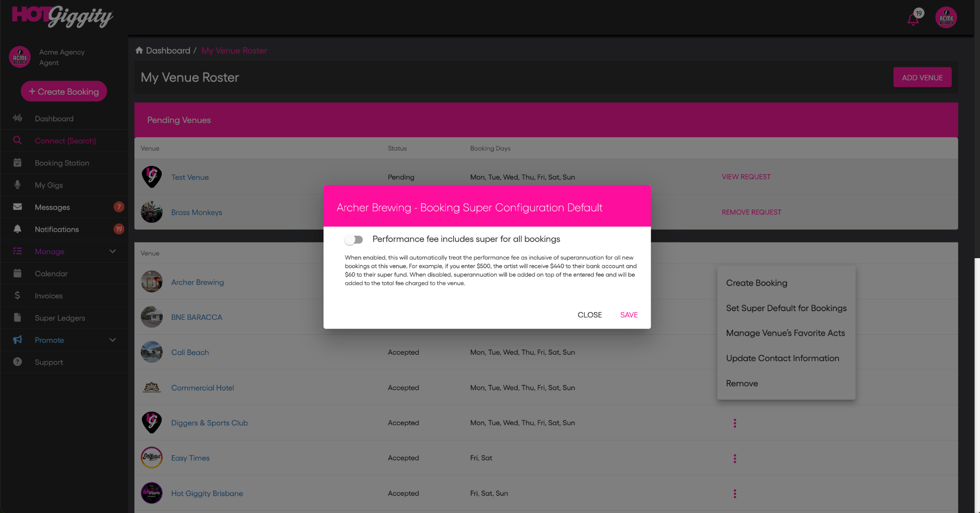Click the Promote megaphone icon
The width and height of the screenshot is (980, 513).
click(18, 339)
